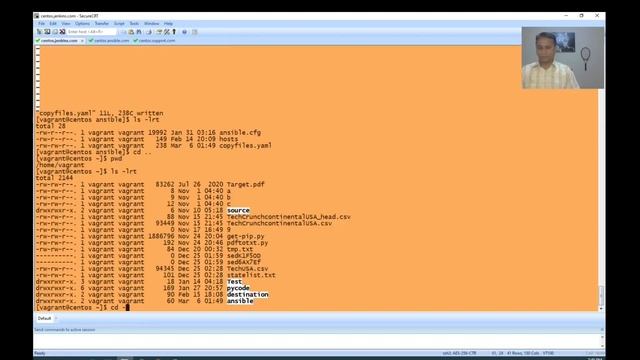Click 'Send commands to active session' label
640x360 pixels.
pyautogui.click(x=64, y=329)
